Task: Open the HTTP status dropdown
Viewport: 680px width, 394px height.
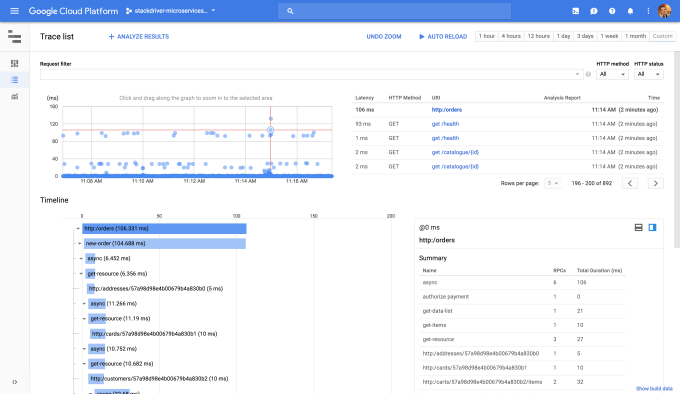Action: 648,74
